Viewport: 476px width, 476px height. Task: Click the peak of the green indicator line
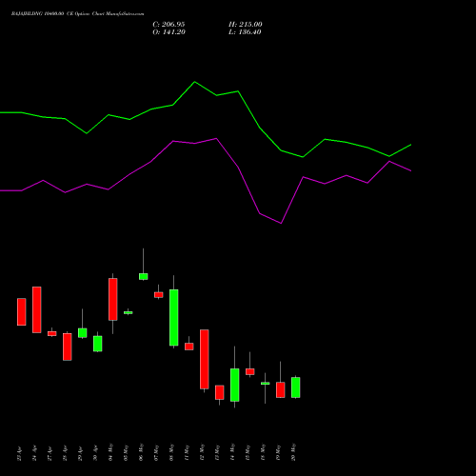(194, 82)
